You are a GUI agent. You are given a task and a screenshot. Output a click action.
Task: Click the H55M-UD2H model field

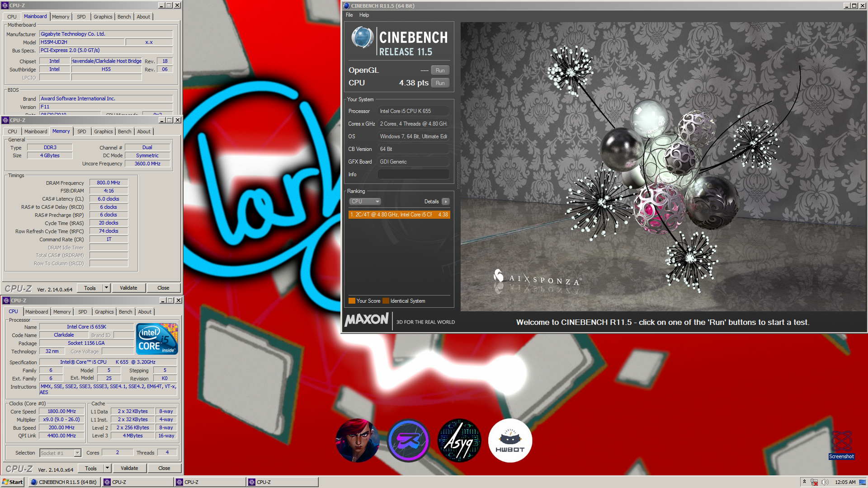click(81, 42)
